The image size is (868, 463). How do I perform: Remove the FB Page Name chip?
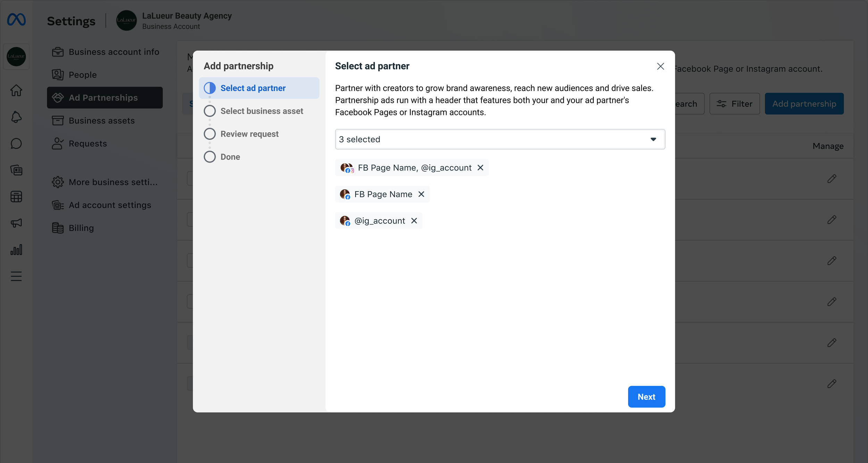[x=421, y=194]
